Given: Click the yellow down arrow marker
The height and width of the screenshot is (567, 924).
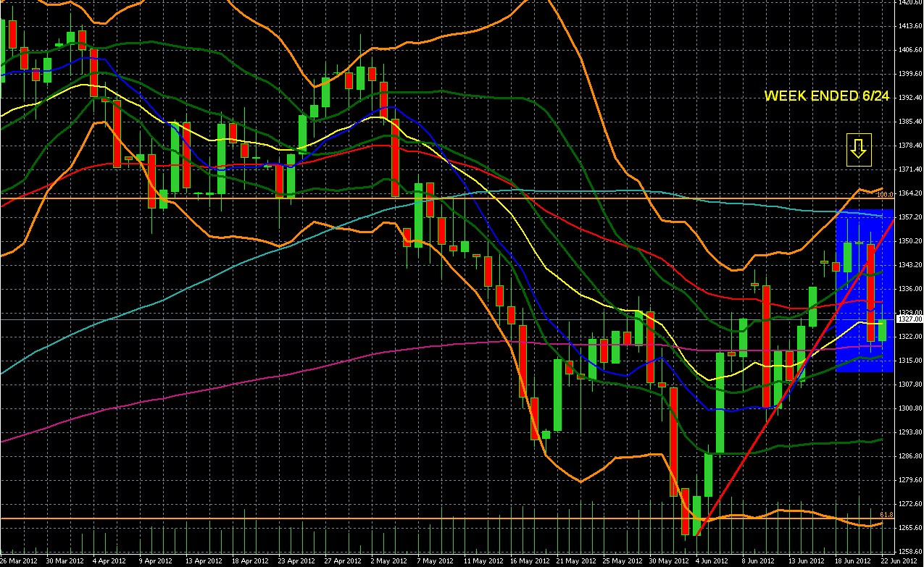Looking at the screenshot, I should pos(858,149).
